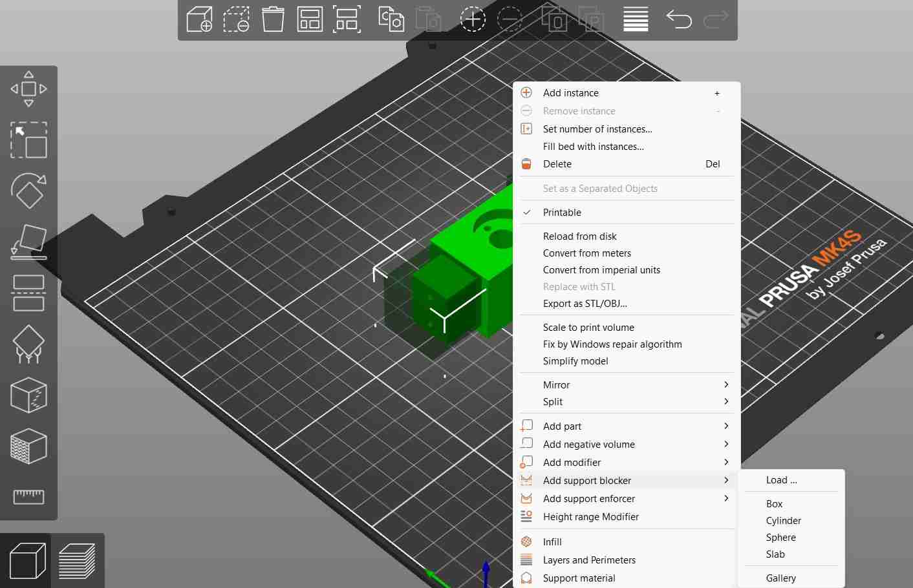Click the Split to parts toolbar icon
Screen dimensions: 913x588
[591, 19]
